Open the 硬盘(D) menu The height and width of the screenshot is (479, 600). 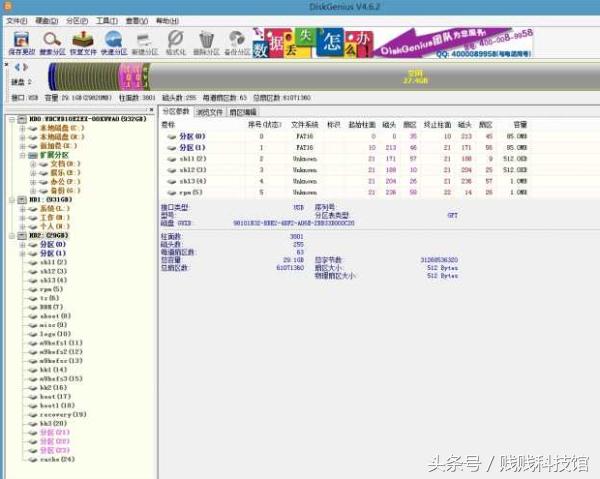[x=47, y=21]
